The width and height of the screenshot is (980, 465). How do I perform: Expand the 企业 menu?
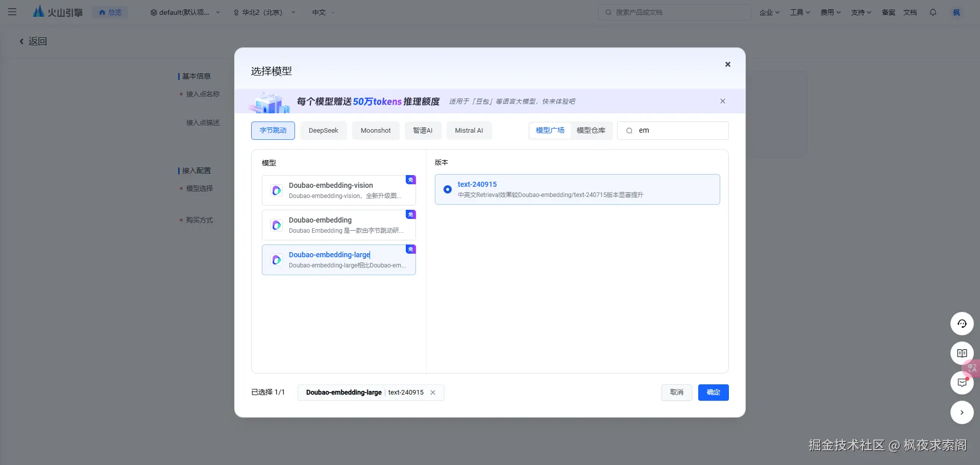pyautogui.click(x=769, y=12)
